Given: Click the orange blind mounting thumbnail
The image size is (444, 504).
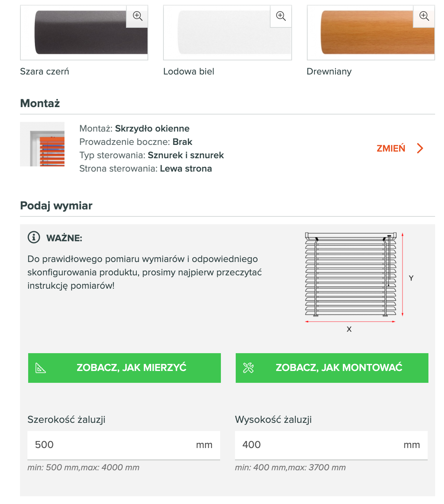Looking at the screenshot, I should point(42,144).
